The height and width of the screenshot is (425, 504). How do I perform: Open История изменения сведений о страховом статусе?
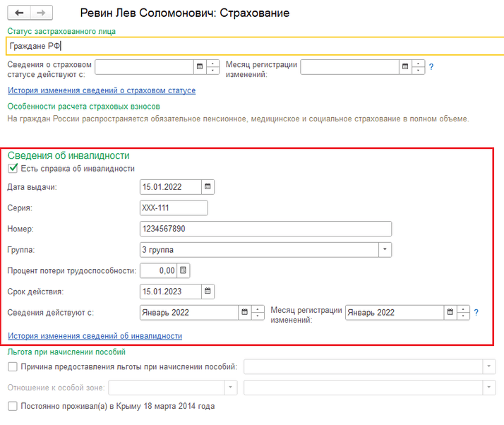point(102,90)
